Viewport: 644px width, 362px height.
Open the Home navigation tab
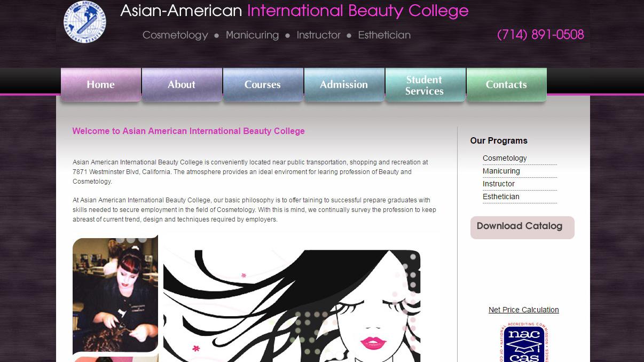tap(101, 84)
